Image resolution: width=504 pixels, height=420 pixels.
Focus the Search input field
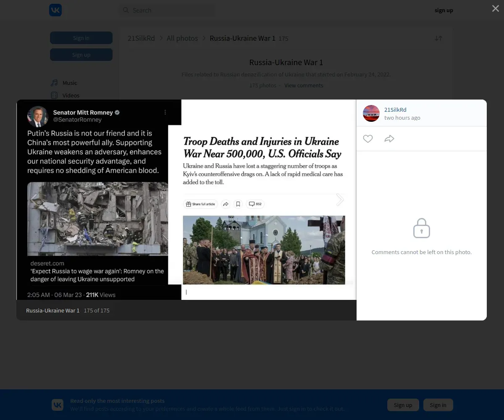pyautogui.click(x=167, y=10)
